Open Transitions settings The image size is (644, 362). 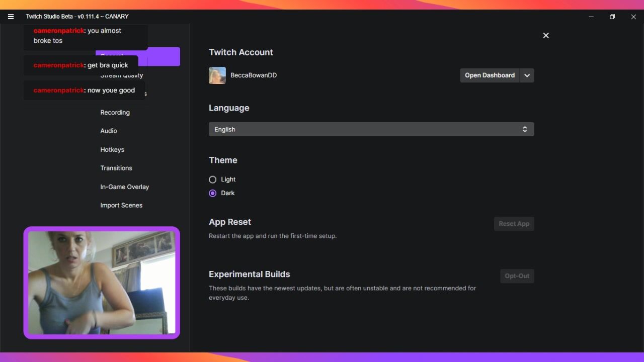[116, 168]
